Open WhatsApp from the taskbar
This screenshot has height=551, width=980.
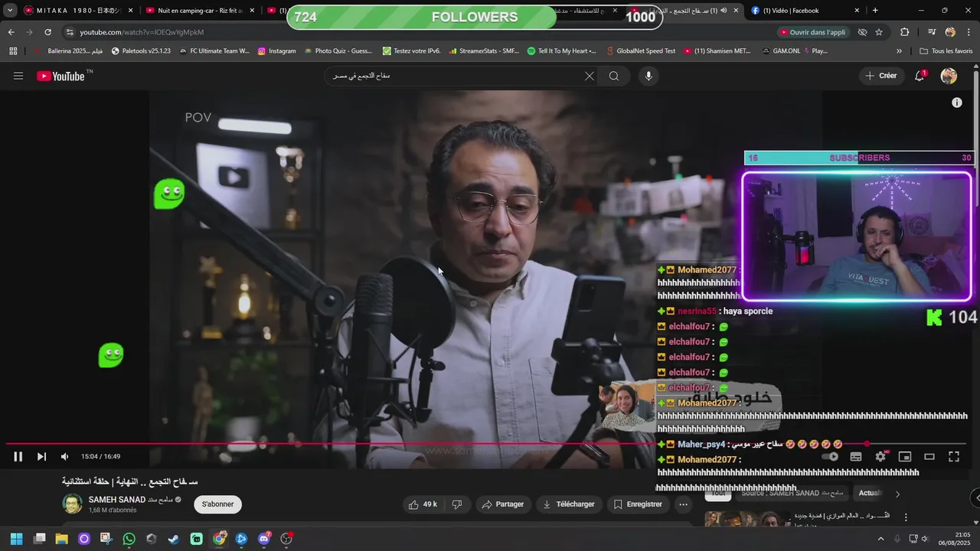[x=129, y=539]
